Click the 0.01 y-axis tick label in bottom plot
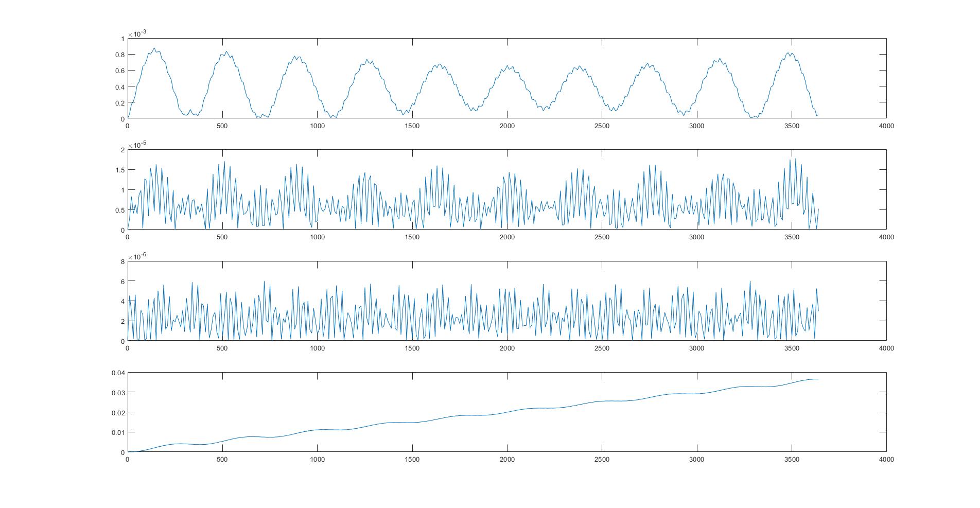 coord(118,432)
